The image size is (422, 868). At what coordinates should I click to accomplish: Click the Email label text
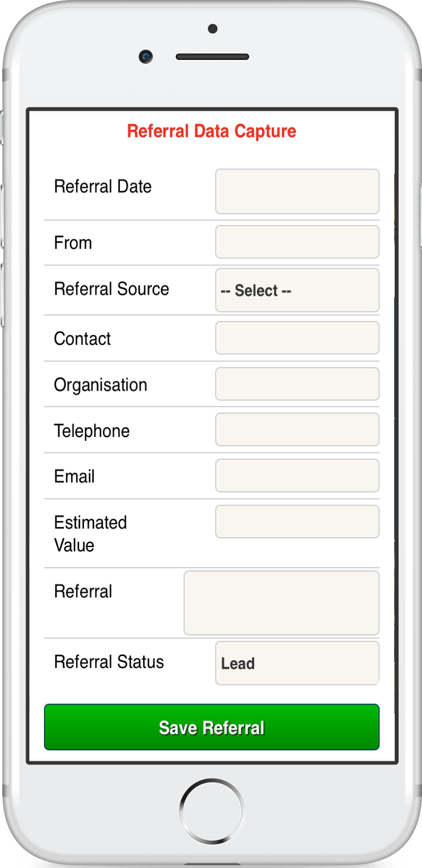click(x=74, y=476)
